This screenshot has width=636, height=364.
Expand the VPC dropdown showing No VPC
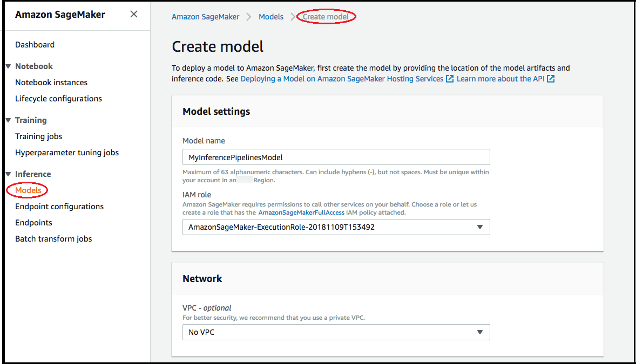(336, 332)
